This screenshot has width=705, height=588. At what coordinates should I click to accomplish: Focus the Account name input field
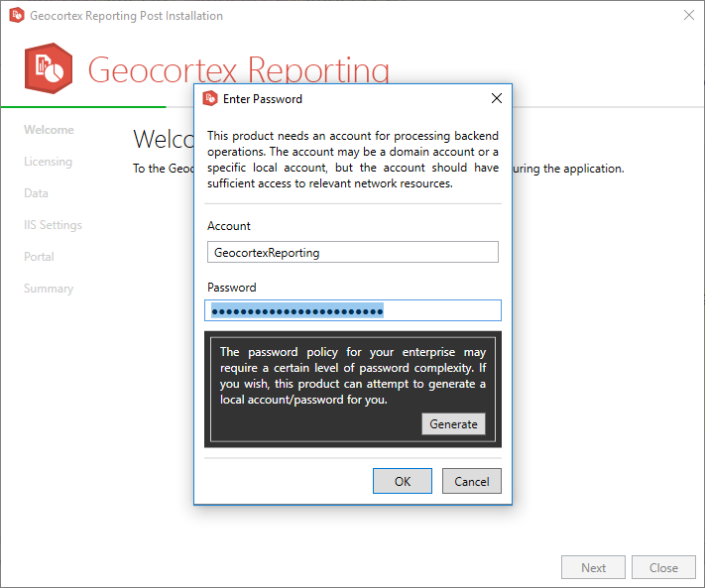(x=353, y=252)
